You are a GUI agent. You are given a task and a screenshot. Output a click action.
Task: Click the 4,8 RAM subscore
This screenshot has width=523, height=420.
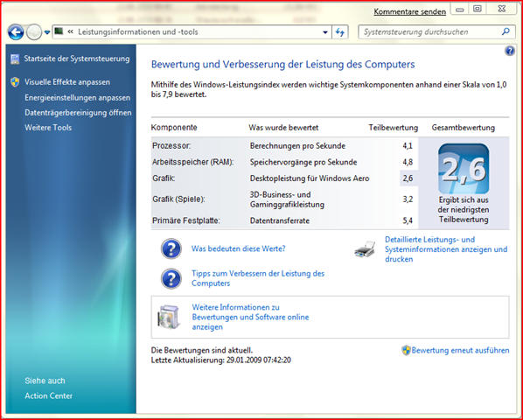(408, 162)
